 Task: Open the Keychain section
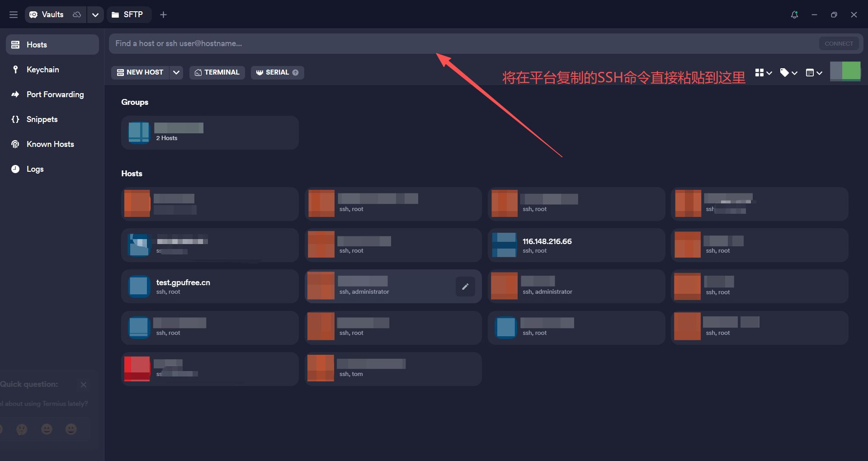tap(42, 70)
